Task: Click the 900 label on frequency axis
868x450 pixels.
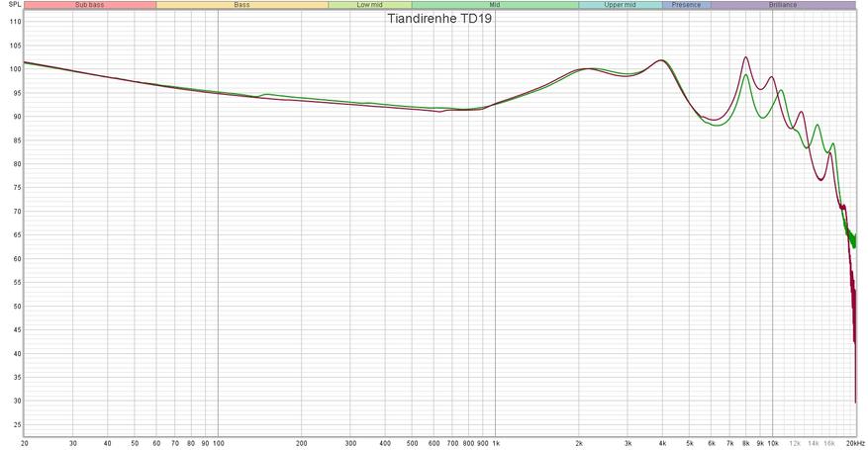Action: click(483, 443)
